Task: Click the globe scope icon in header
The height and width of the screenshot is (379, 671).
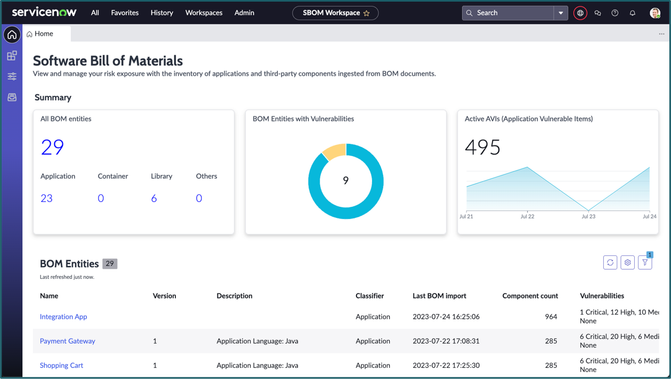Action: click(x=580, y=13)
